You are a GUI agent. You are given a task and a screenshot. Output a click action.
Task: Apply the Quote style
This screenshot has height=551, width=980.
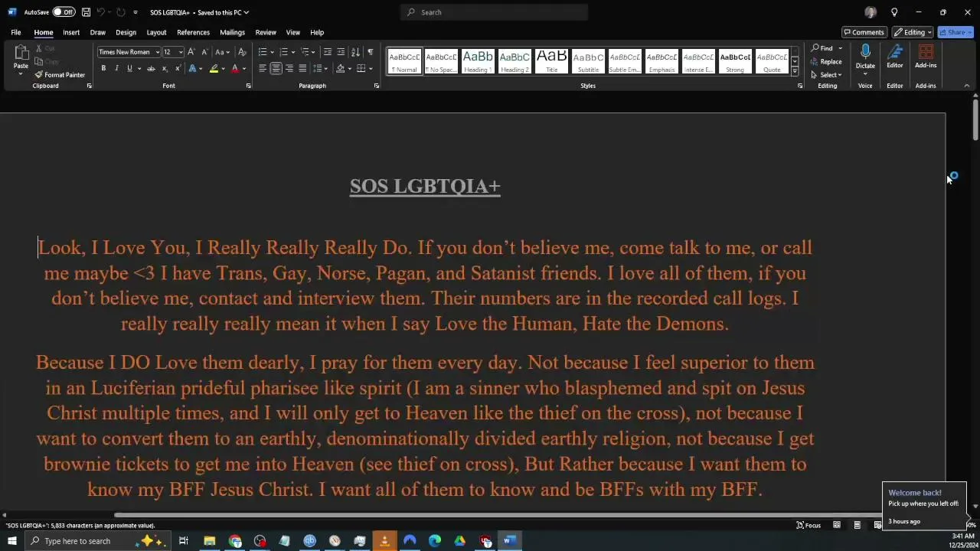point(772,60)
